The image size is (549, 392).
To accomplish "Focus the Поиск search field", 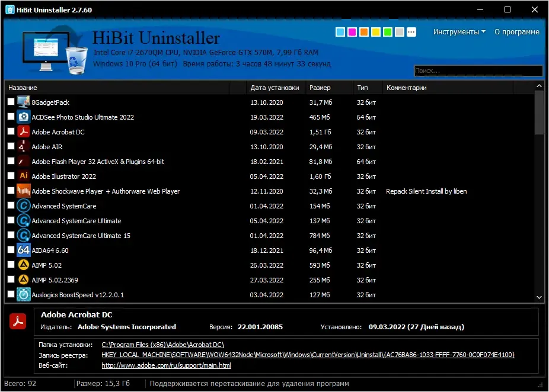I will [478, 70].
